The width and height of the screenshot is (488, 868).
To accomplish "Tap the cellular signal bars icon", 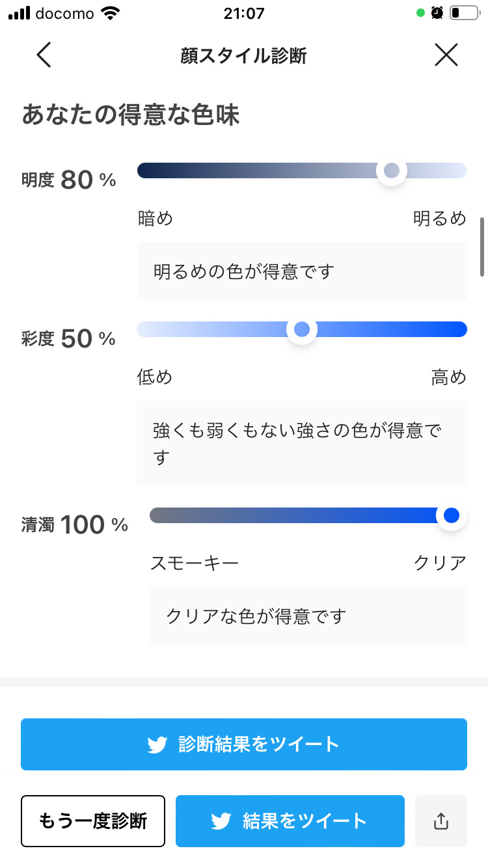I will coord(20,13).
